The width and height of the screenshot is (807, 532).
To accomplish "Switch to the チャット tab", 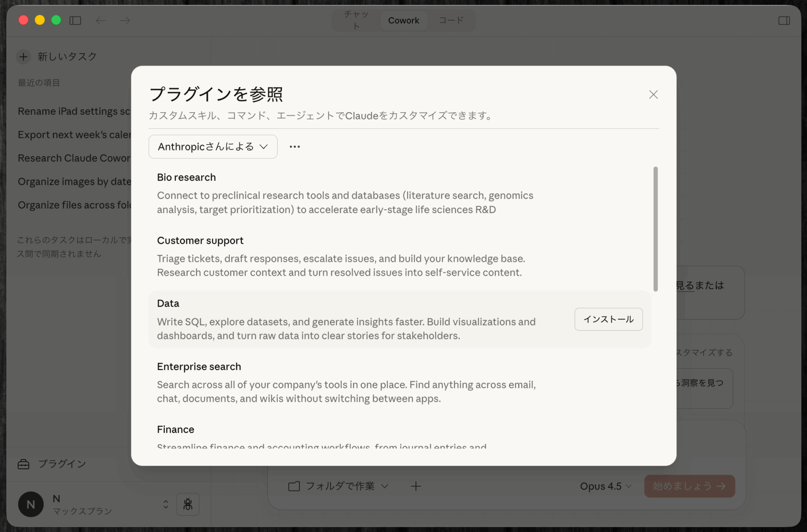I will pyautogui.click(x=355, y=20).
